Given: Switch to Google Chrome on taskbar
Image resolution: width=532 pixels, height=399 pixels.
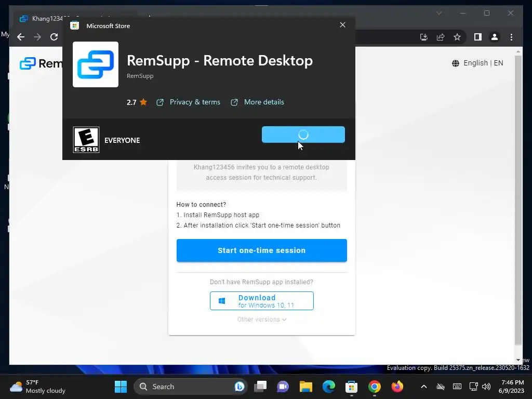Looking at the screenshot, I should pos(374,387).
